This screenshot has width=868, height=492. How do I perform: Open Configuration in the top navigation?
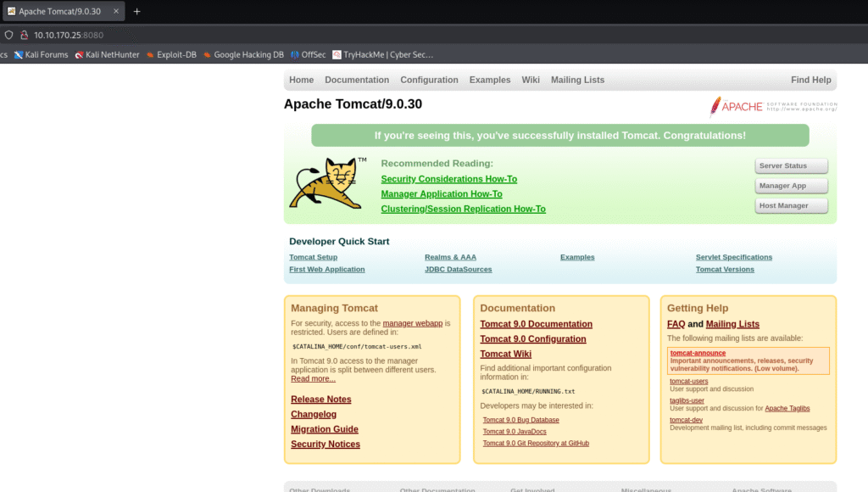429,80
